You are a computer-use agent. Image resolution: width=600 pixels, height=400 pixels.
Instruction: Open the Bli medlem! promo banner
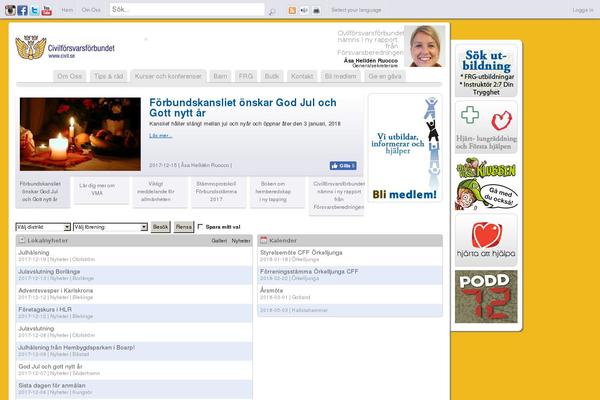tap(405, 148)
